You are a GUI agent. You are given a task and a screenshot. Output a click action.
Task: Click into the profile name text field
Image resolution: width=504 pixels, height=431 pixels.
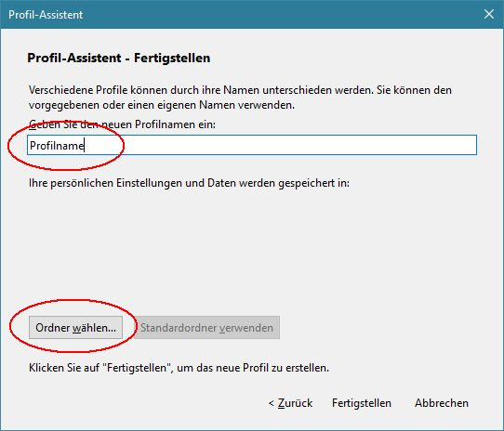pos(252,145)
